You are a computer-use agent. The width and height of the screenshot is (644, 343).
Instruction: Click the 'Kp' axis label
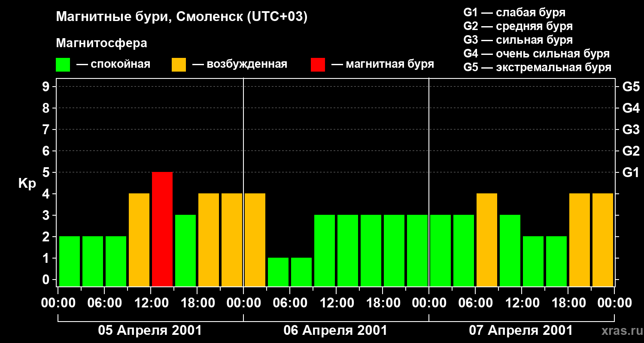[x=27, y=184]
